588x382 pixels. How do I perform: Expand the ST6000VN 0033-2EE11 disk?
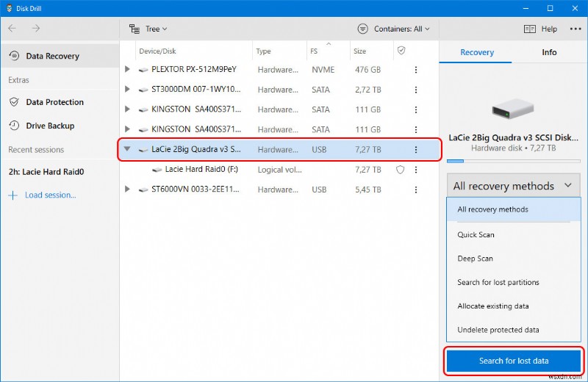127,189
